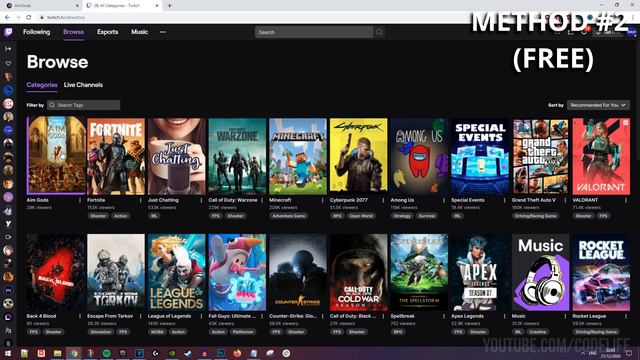Image resolution: width=640 pixels, height=360 pixels.
Task: Click the MOBA tag under League of Legends
Action: tap(157, 332)
